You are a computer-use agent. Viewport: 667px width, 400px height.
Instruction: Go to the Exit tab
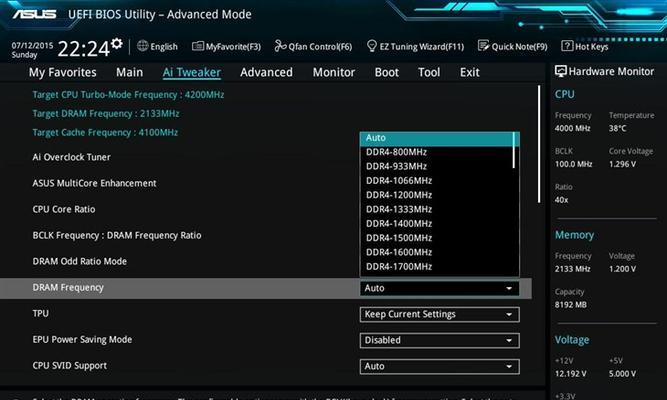coord(469,72)
